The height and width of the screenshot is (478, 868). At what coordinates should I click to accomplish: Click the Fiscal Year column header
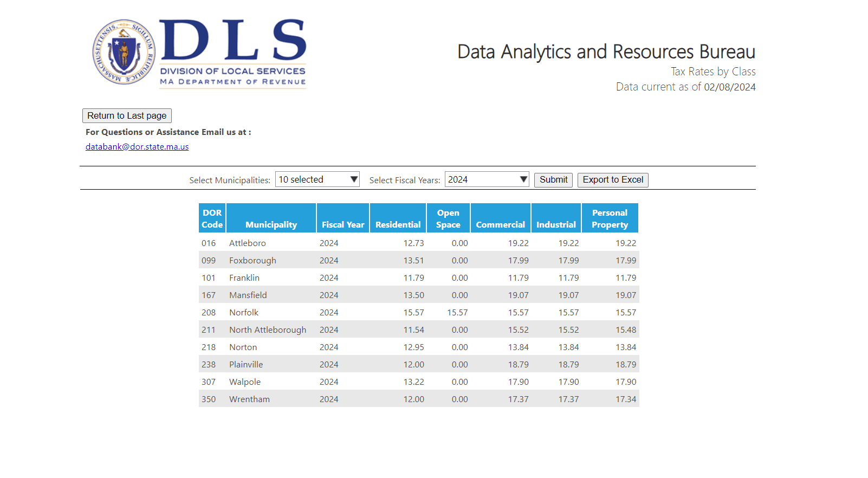(342, 224)
